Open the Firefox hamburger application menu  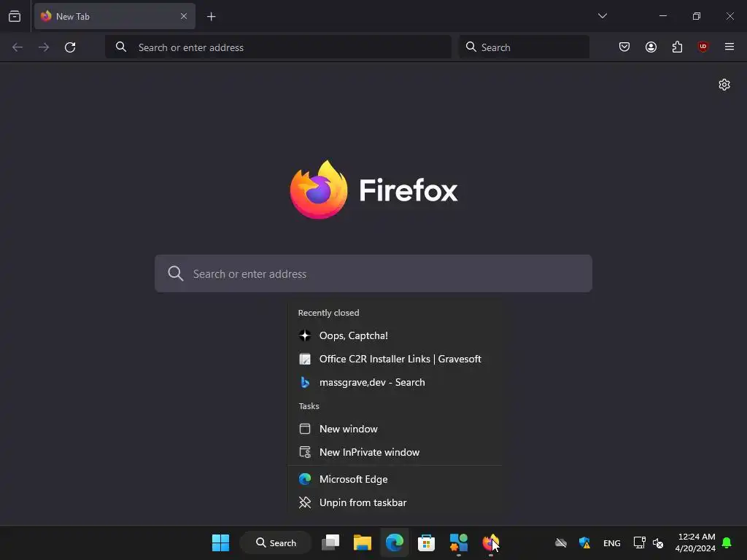(x=729, y=47)
